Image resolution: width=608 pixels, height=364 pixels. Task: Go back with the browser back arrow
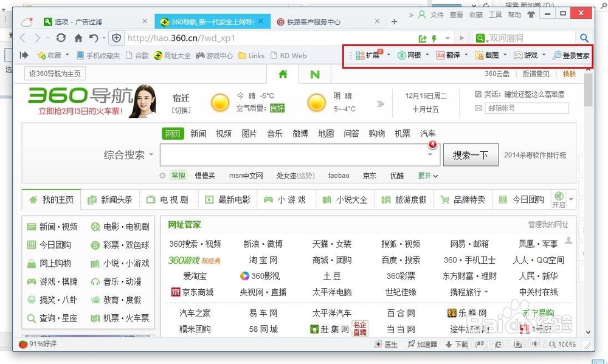[x=22, y=38]
